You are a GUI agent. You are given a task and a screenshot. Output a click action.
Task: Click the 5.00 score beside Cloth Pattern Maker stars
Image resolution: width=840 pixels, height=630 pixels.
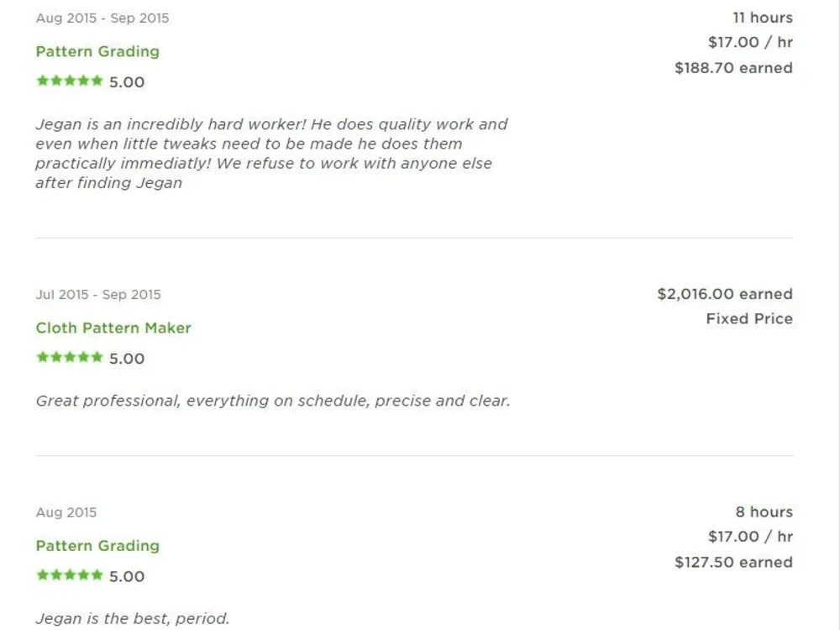point(127,359)
